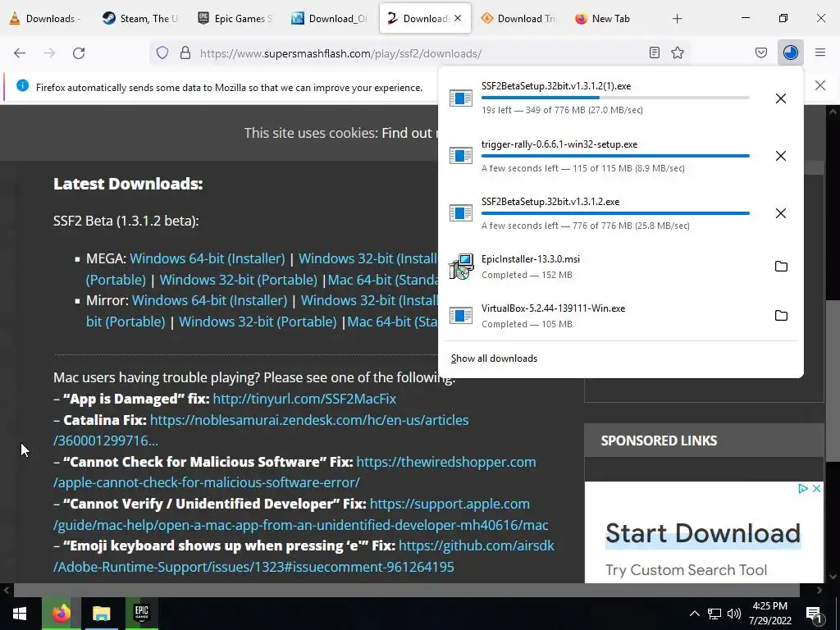Open the network status tray icon

714,614
